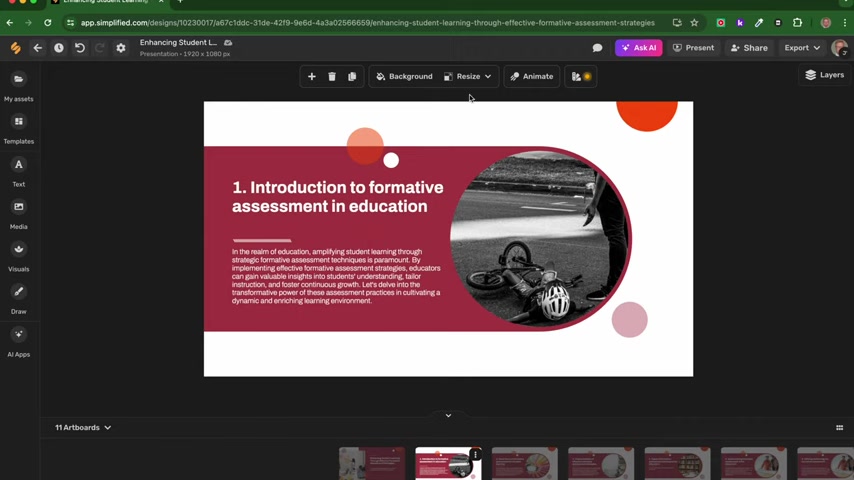The width and height of the screenshot is (854, 480).
Task: Open version history clock icon
Action: [x=59, y=48]
